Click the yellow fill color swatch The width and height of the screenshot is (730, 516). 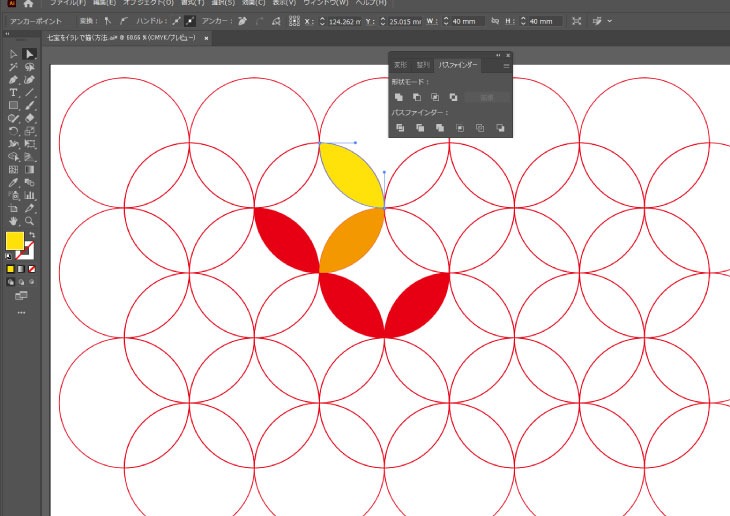(x=15, y=241)
